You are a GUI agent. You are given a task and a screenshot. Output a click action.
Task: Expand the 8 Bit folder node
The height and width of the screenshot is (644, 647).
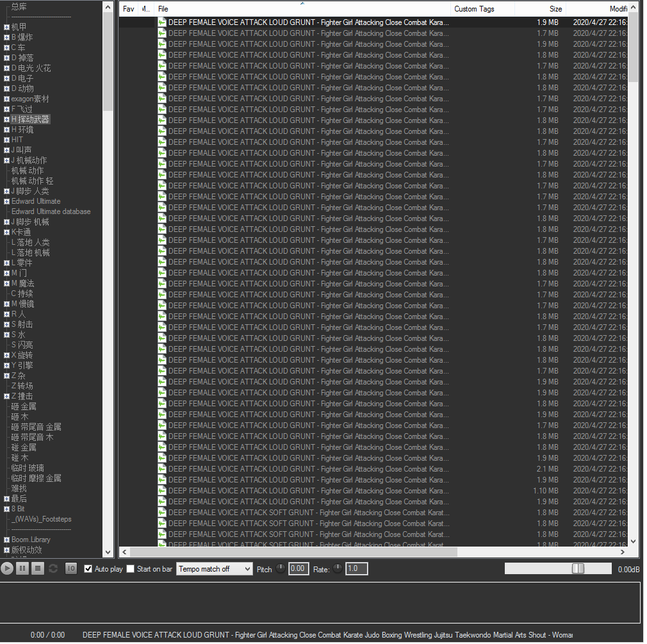pyautogui.click(x=6, y=509)
